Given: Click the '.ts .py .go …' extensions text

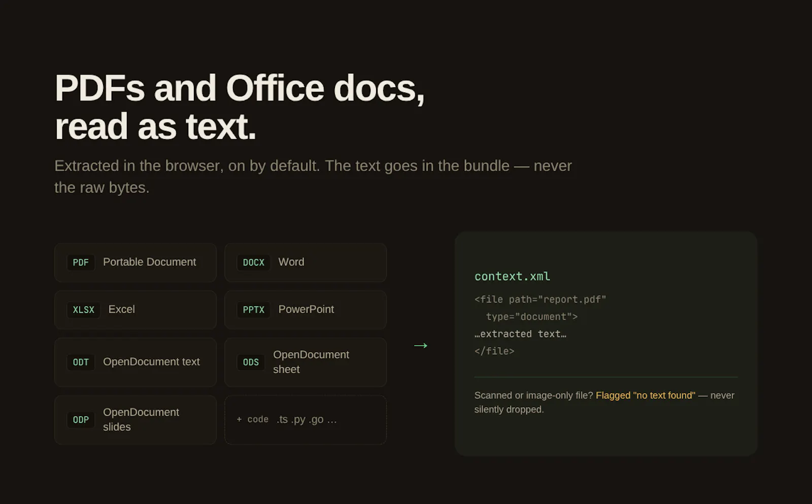Looking at the screenshot, I should coord(307,419).
